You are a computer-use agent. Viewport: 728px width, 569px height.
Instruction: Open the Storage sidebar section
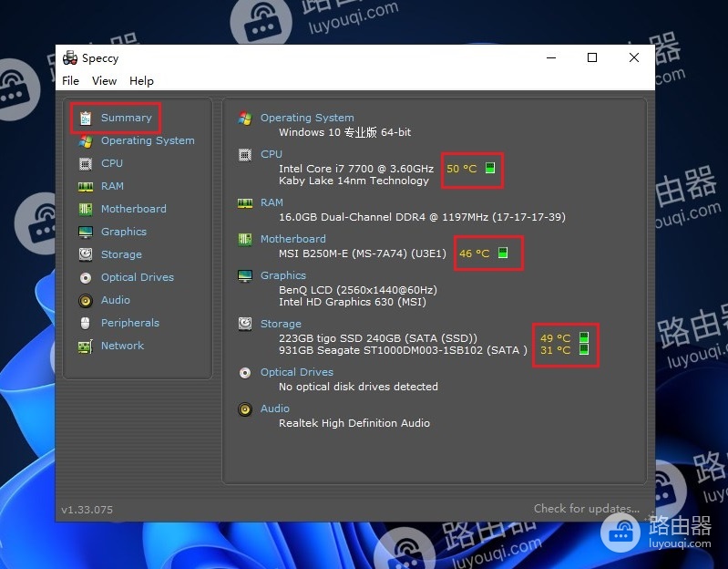[121, 254]
